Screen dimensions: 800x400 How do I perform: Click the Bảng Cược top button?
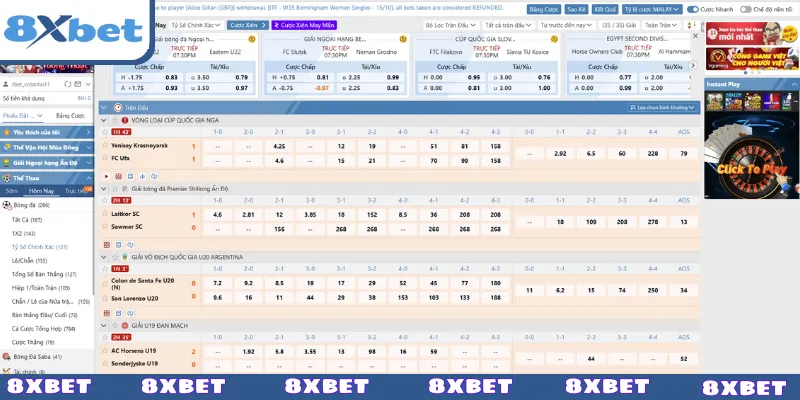pyautogui.click(x=543, y=9)
